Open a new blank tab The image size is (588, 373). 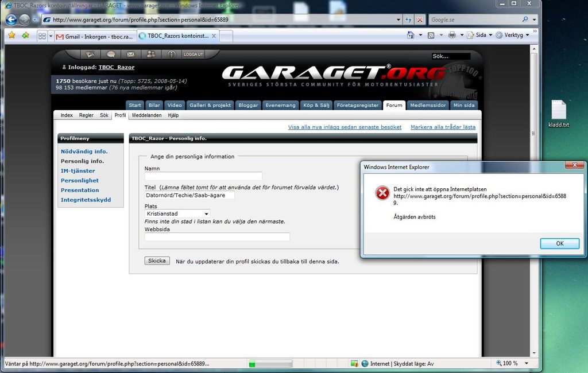pyautogui.click(x=226, y=36)
